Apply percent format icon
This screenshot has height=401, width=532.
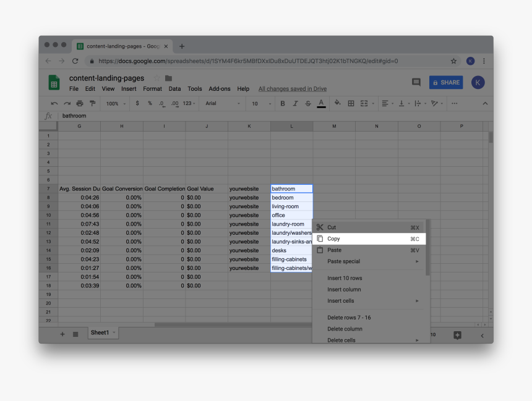150,103
